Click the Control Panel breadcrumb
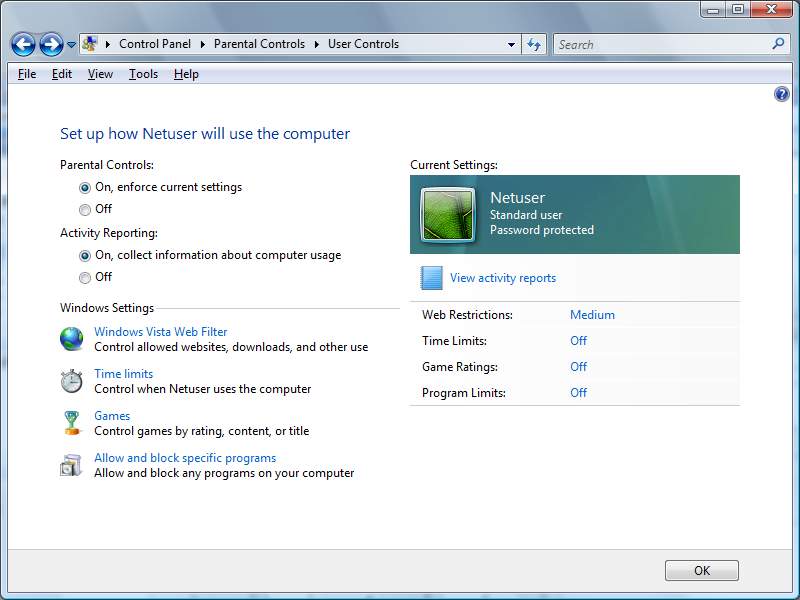The image size is (800, 600). tap(155, 44)
